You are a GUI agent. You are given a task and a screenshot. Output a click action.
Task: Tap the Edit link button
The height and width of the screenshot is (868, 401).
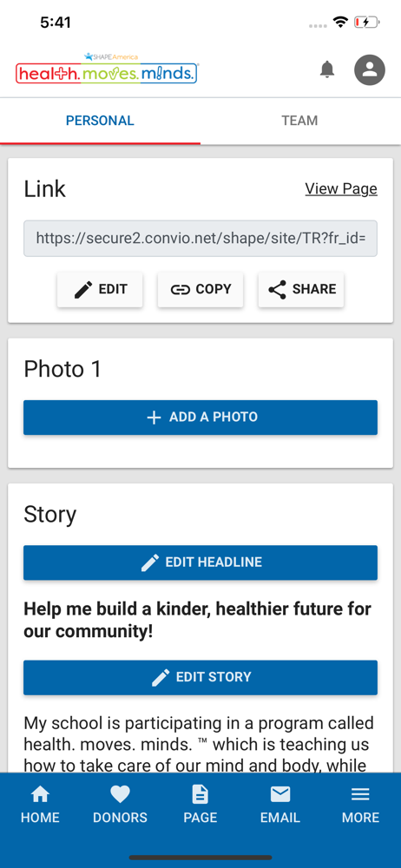click(101, 289)
